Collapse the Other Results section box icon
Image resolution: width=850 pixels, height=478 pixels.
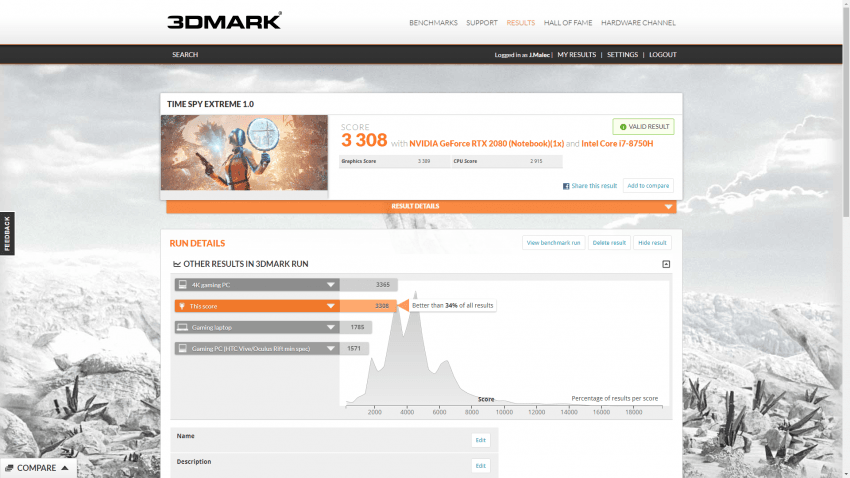(666, 264)
